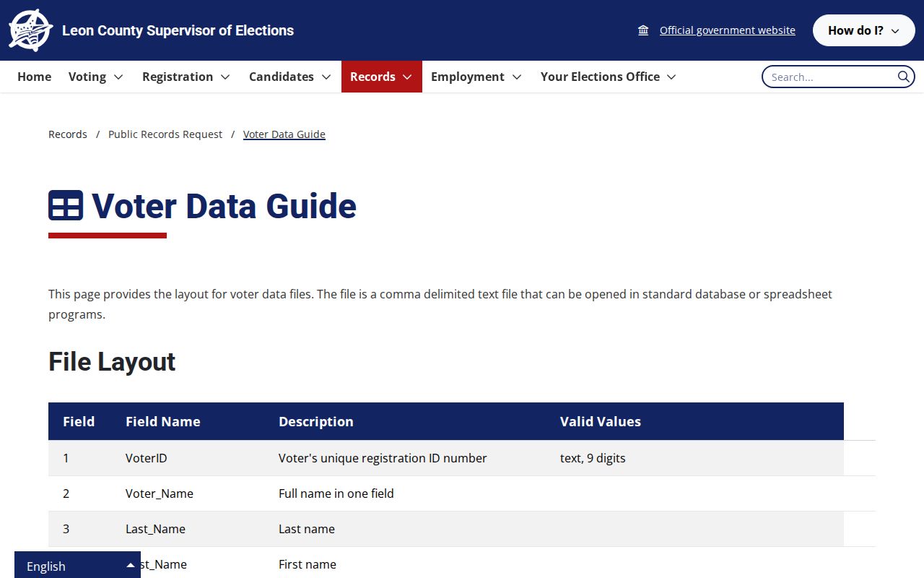Expand the Voting menu
Image resolution: width=924 pixels, height=578 pixels.
[x=96, y=77]
